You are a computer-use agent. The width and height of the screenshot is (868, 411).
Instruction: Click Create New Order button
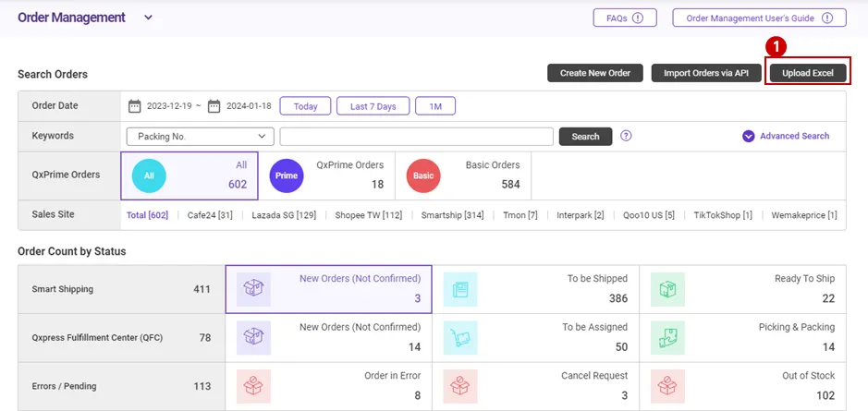tap(595, 73)
